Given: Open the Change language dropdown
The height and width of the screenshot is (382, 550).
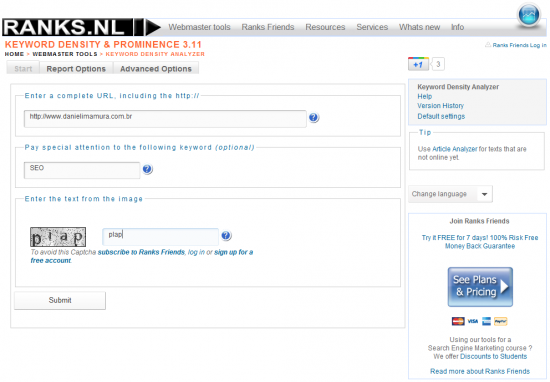Looking at the screenshot, I should [450, 194].
